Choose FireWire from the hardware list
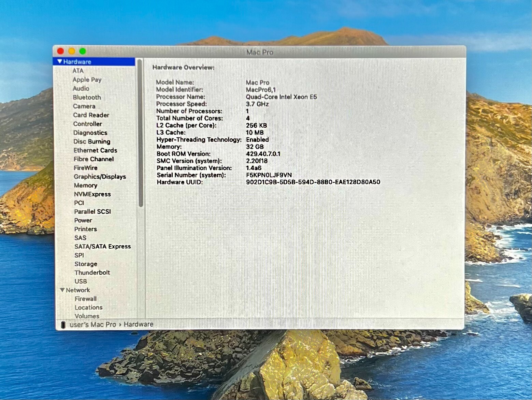 coord(86,168)
